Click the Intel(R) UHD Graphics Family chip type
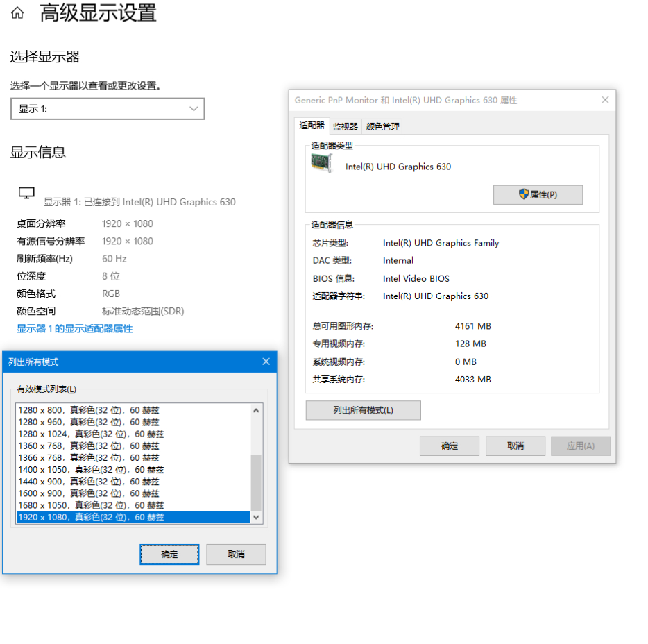This screenshot has height=644, width=648. (441, 243)
